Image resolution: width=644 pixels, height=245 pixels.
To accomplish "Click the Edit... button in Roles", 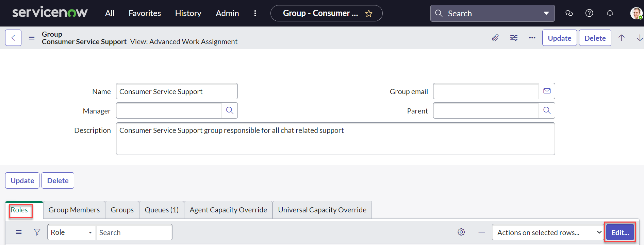I will [620, 232].
